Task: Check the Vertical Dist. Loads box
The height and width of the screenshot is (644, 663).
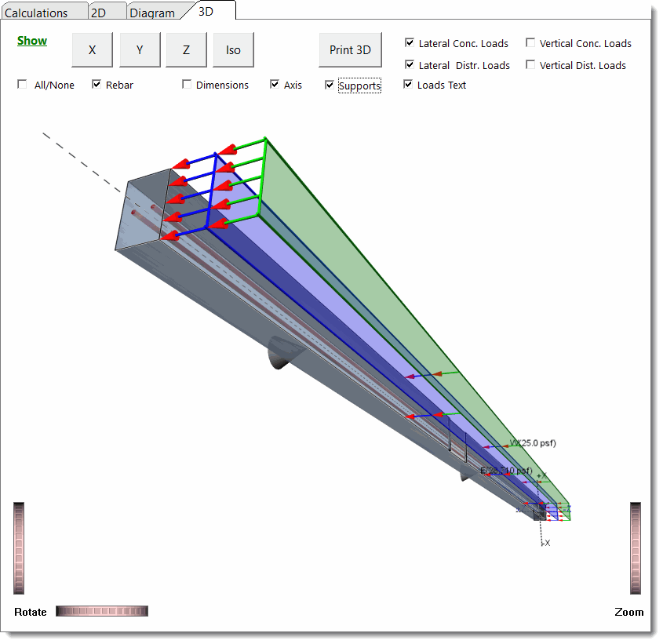Action: click(530, 65)
